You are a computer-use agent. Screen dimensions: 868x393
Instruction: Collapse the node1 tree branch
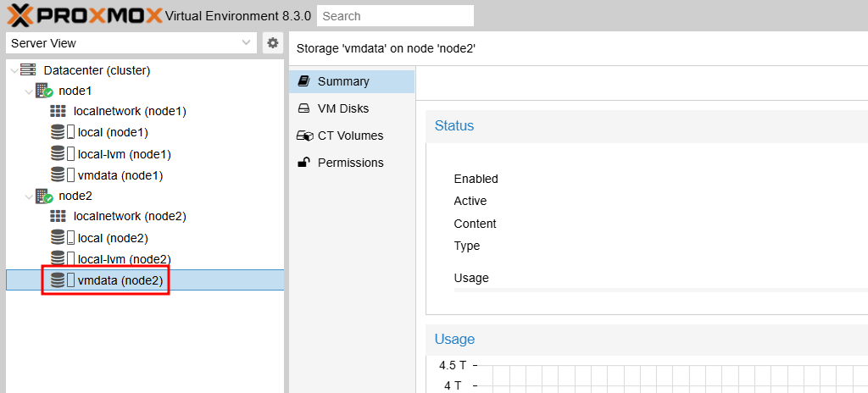pyautogui.click(x=29, y=91)
